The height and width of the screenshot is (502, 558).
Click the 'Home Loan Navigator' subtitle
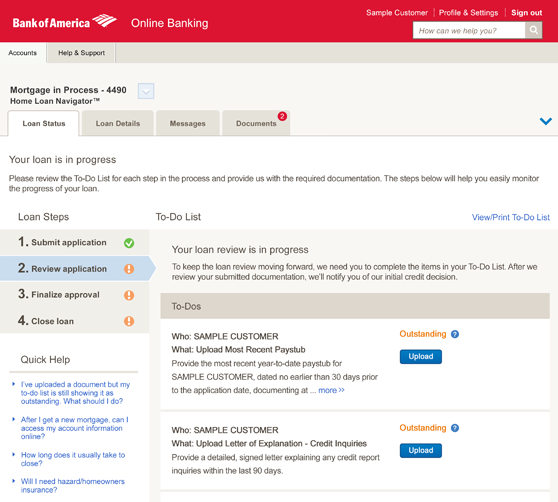coord(55,101)
